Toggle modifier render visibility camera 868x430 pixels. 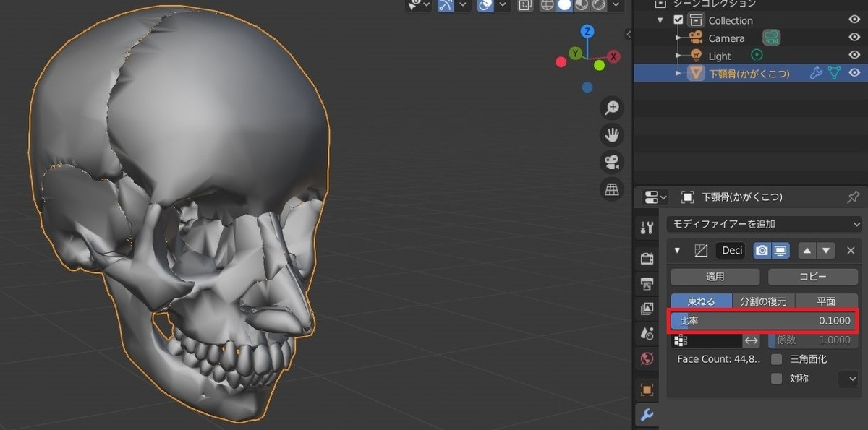762,251
